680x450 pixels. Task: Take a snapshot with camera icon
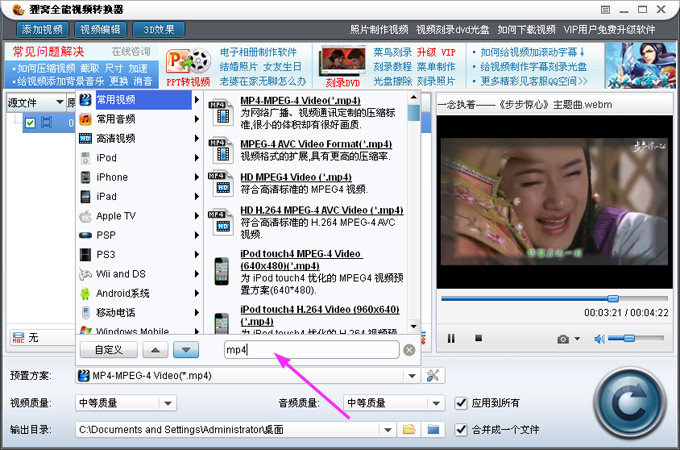click(563, 339)
